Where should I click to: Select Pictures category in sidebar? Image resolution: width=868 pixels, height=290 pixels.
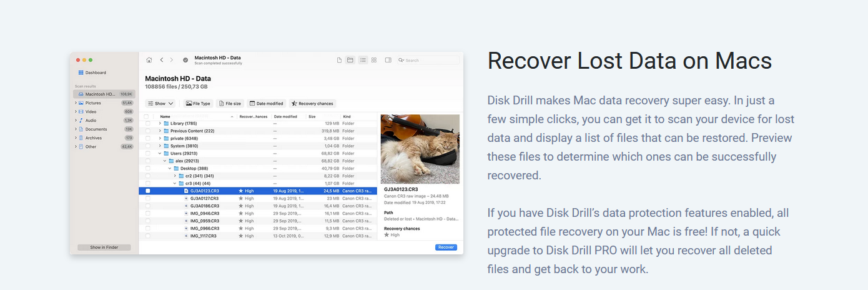(x=103, y=102)
